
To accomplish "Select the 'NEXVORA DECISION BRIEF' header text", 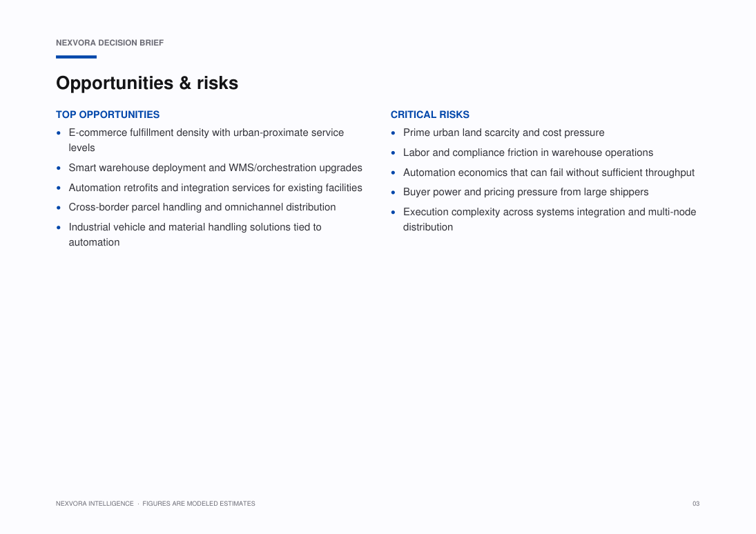I will (110, 43).
